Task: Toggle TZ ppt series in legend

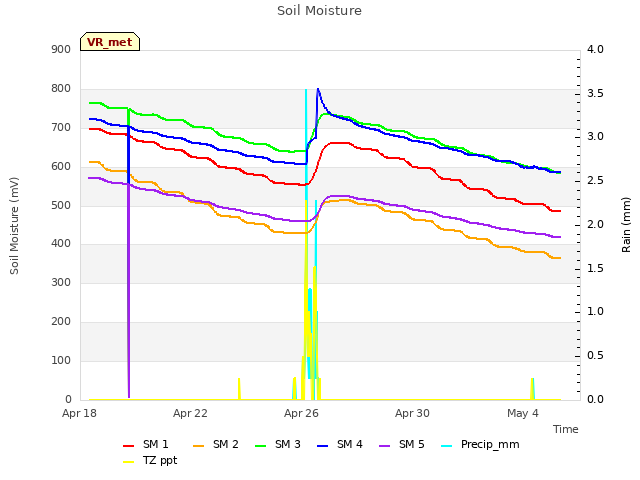Action: pos(150,460)
